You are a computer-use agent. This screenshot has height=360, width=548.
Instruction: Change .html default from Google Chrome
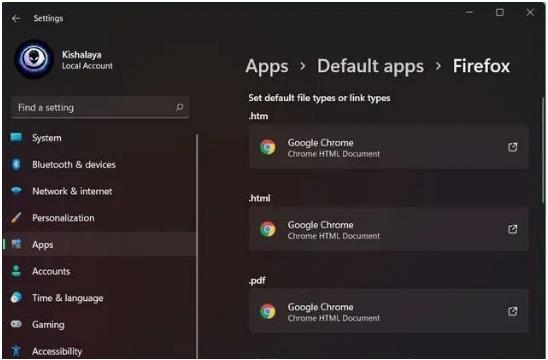(x=389, y=229)
